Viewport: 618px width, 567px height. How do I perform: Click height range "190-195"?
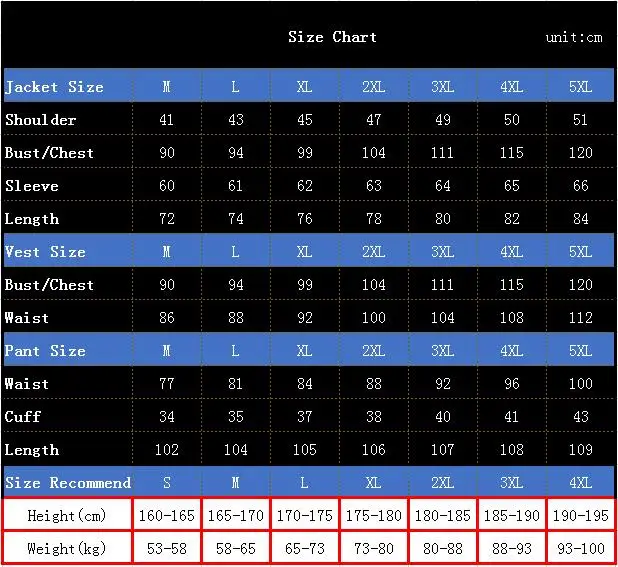pos(581,515)
